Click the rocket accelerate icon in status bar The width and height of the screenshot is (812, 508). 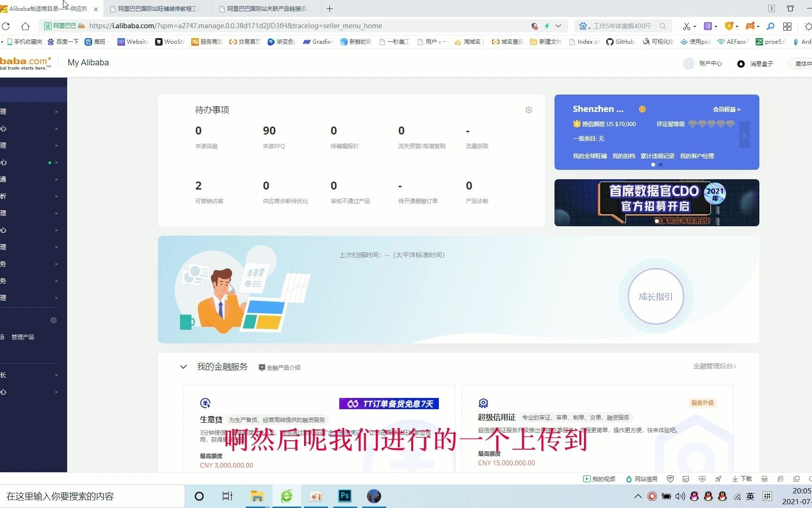tap(718, 479)
